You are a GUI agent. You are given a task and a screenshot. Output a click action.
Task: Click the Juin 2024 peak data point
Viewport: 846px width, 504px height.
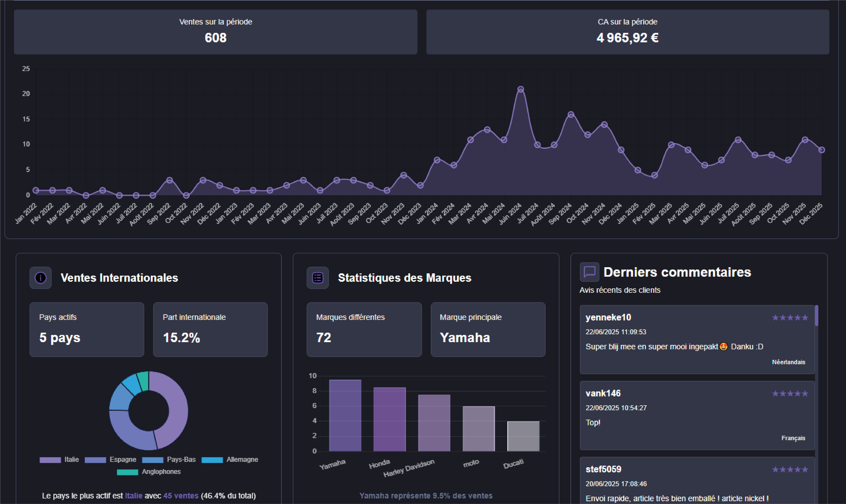(x=520, y=89)
